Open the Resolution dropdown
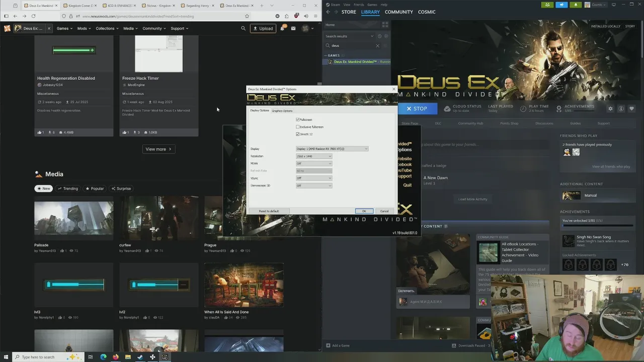 pos(314,156)
